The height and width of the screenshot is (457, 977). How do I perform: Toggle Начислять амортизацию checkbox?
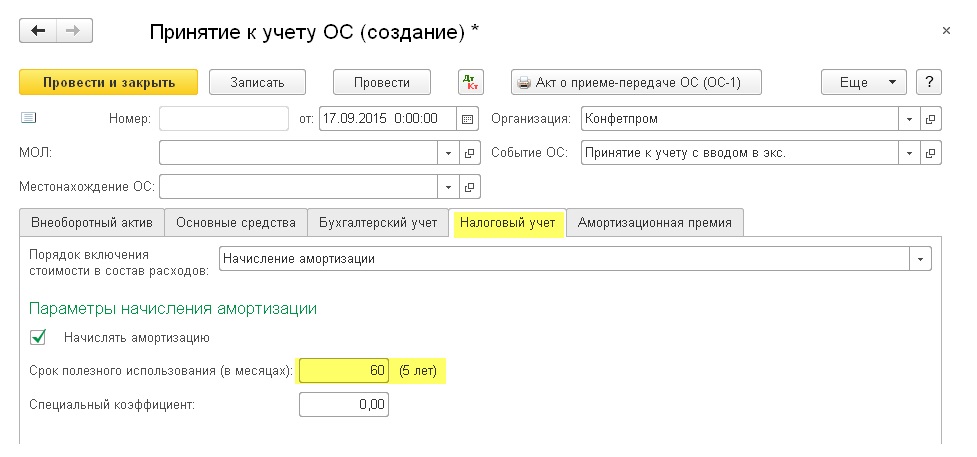click(38, 337)
